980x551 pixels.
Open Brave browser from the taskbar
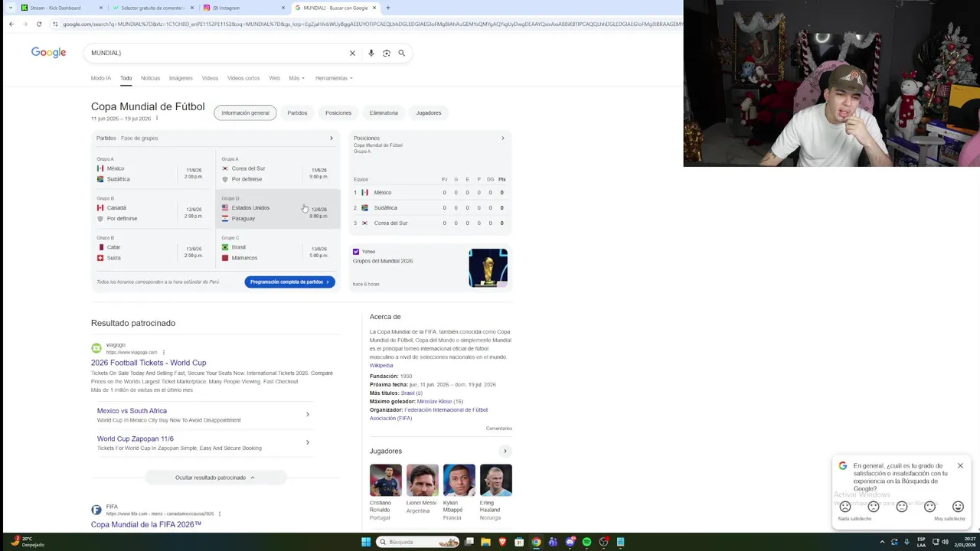pyautogui.click(x=502, y=542)
